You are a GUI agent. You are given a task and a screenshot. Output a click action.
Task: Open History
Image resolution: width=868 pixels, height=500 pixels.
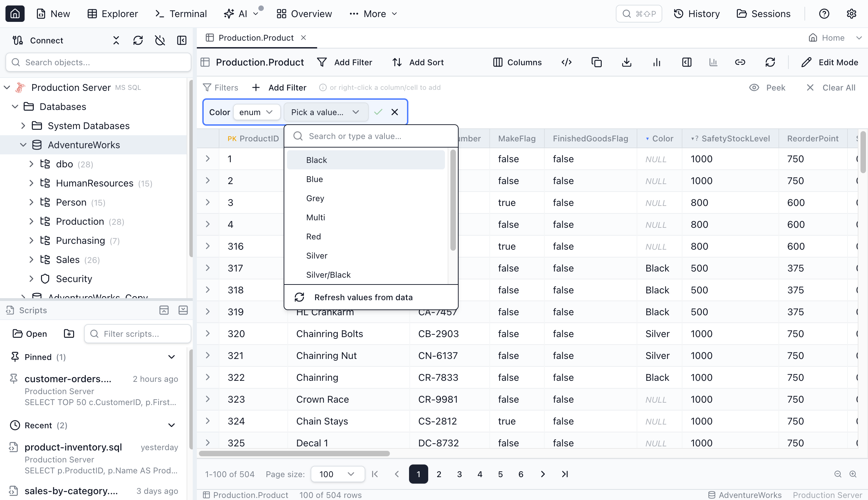tap(696, 14)
